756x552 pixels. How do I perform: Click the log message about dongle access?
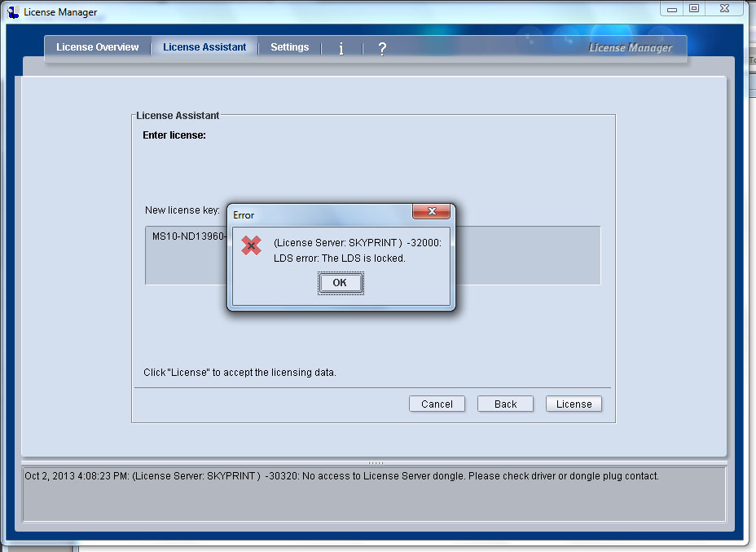pyautogui.click(x=341, y=476)
